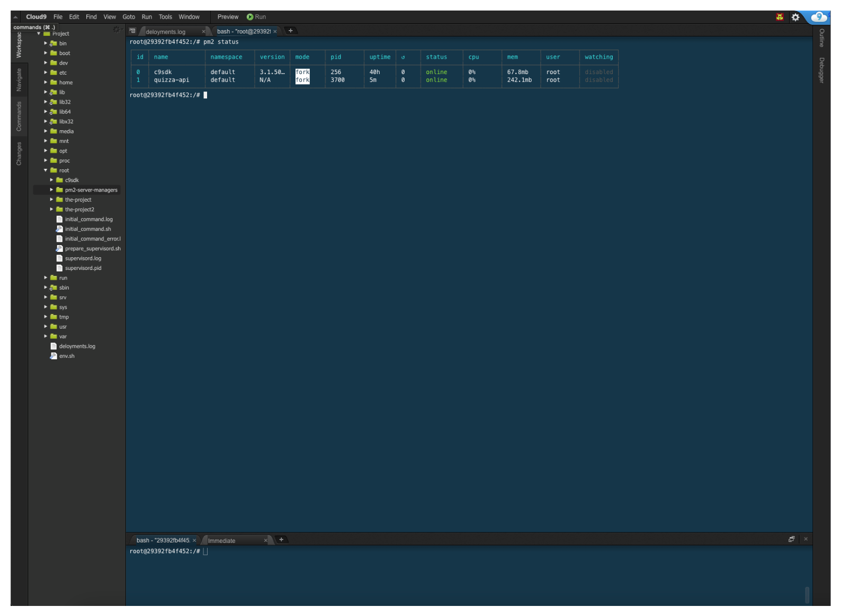
Task: Add a new console tab with plus
Action: 281,540
